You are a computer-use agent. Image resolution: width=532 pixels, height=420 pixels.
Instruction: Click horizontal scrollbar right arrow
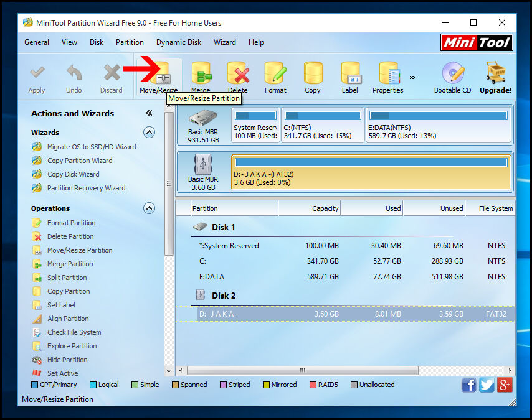pos(510,370)
